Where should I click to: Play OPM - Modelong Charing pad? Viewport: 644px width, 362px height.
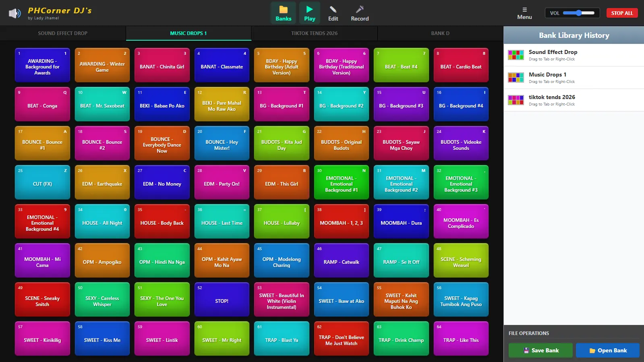tap(282, 260)
